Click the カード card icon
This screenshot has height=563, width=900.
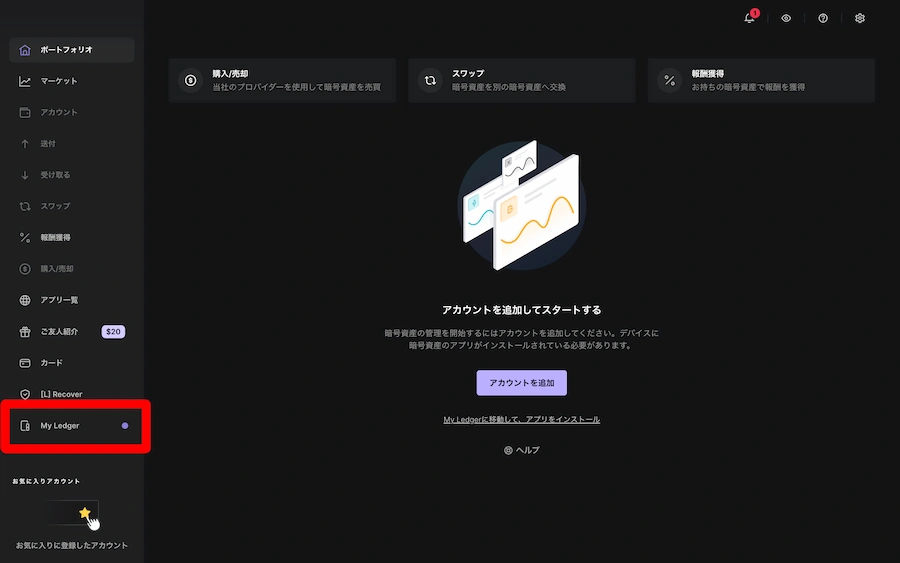coord(25,363)
